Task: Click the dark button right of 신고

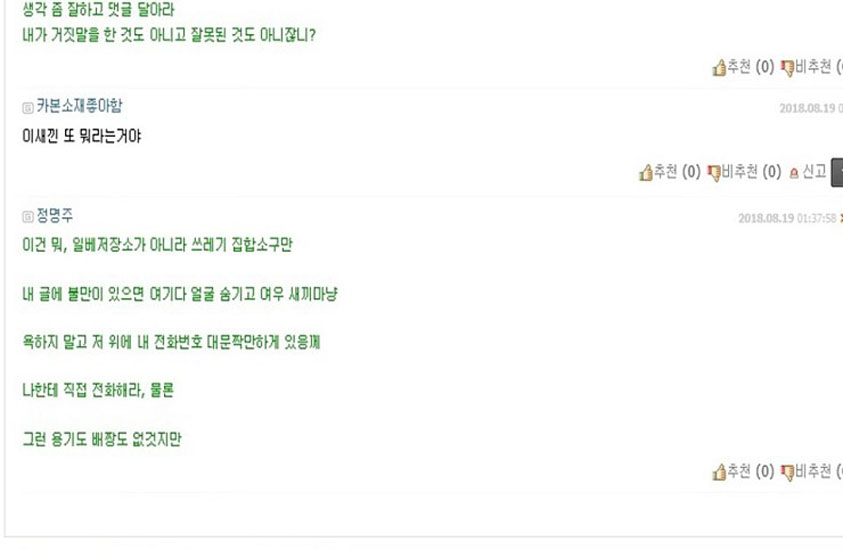Action: 837,173
